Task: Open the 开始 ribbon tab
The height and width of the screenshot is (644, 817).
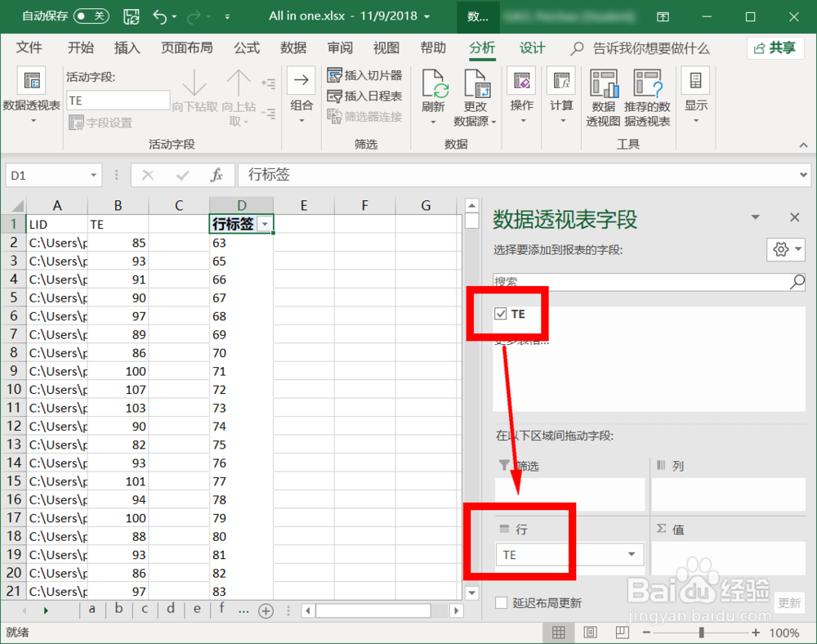Action: point(80,48)
